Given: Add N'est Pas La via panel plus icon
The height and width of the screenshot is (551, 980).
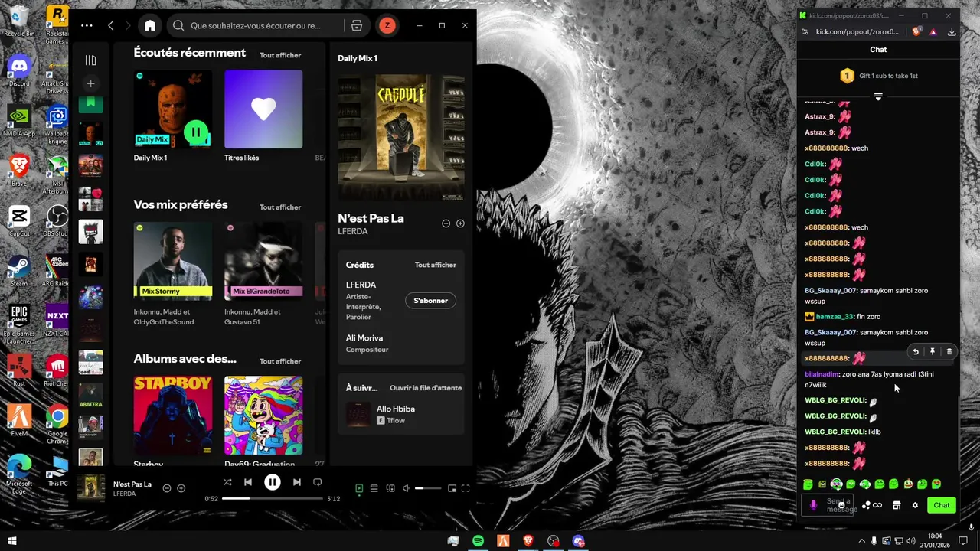Looking at the screenshot, I should (x=460, y=223).
